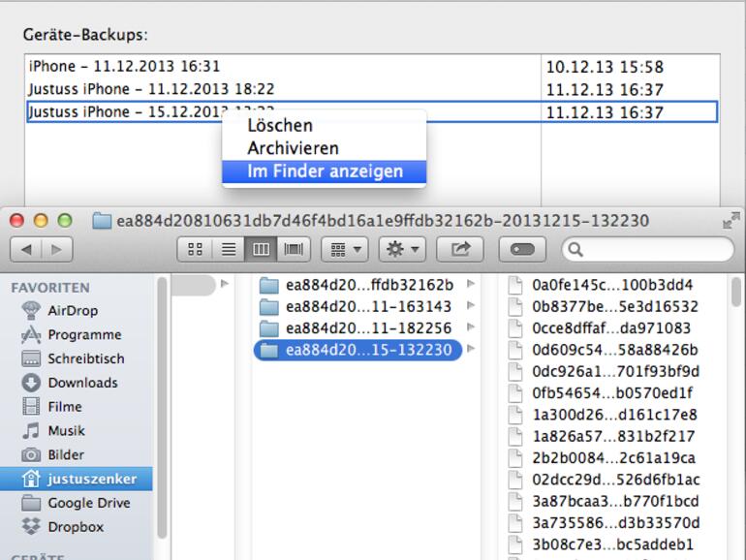Viewport: 746px width, 560px height.
Task: Switch Finder to Cover Flow view
Action: pos(294,249)
